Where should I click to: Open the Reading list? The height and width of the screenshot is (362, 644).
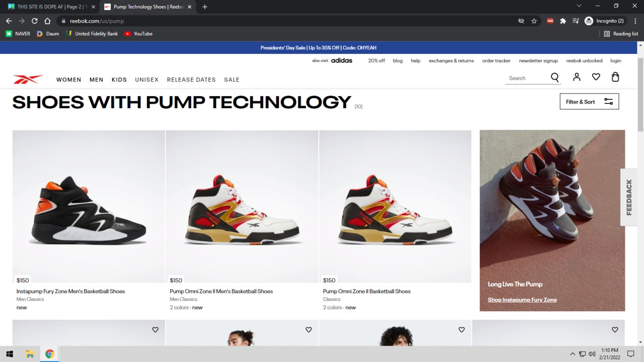[x=621, y=34]
